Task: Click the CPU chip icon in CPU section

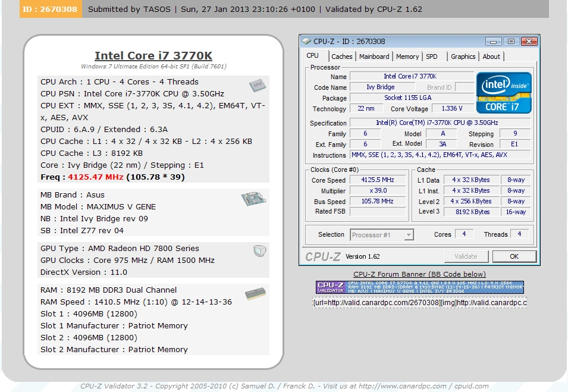Action: click(258, 86)
